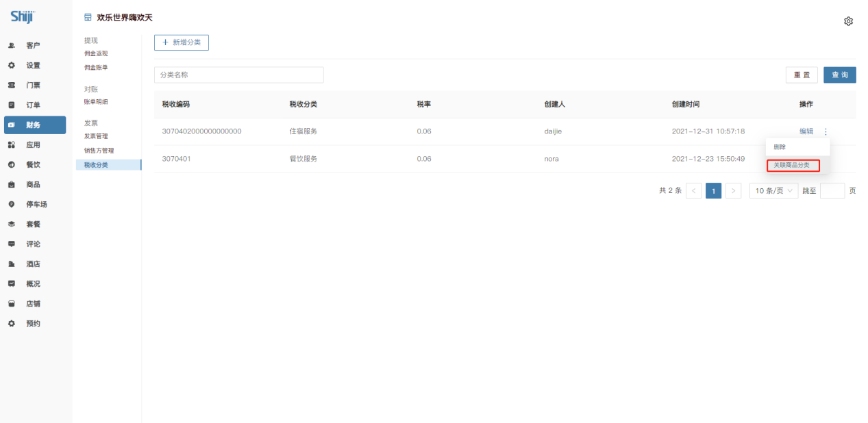The height and width of the screenshot is (423, 868).
Task: Click the 餐饮 dining sidebar icon
Action: (12, 165)
